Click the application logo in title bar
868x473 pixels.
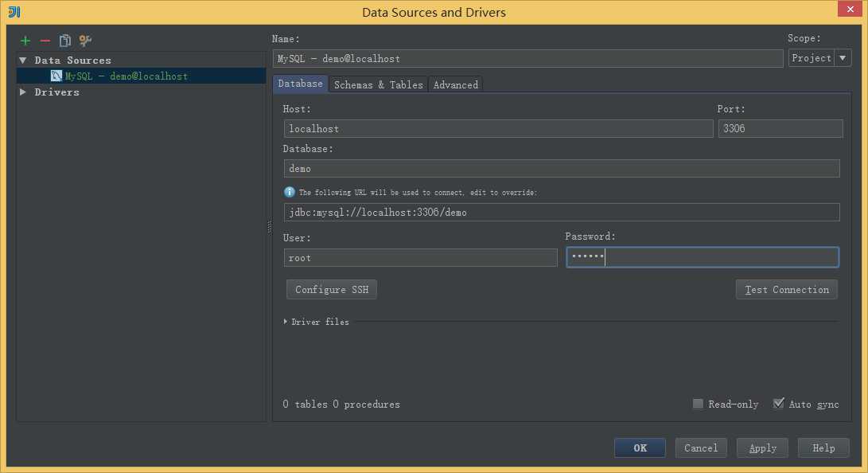click(x=14, y=12)
